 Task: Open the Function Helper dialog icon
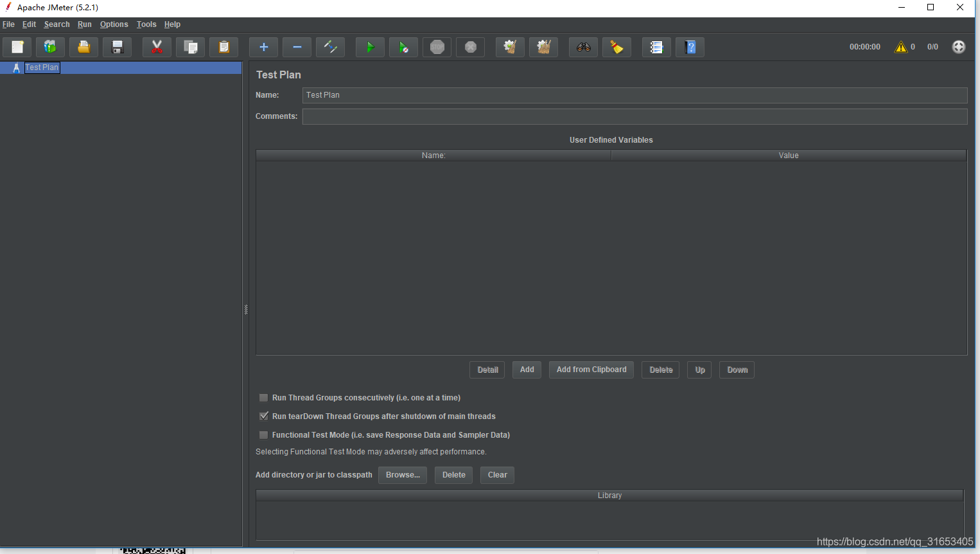pyautogui.click(x=657, y=47)
